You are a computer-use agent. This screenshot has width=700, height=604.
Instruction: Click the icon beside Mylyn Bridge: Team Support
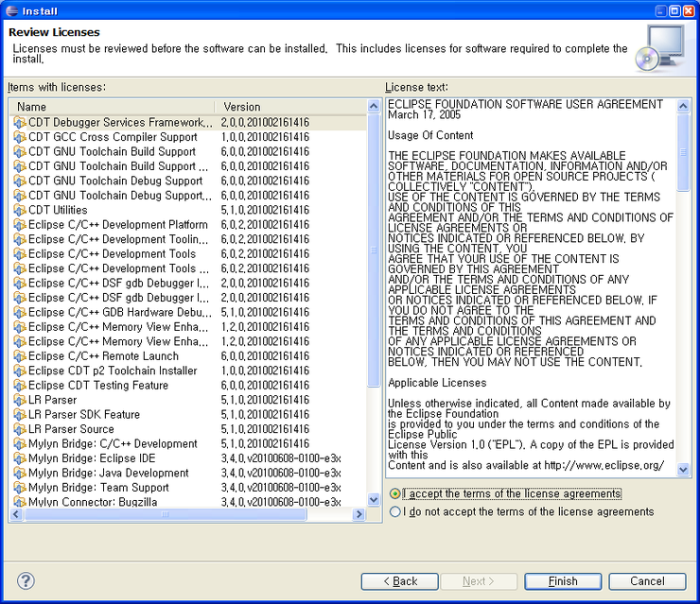[x=19, y=488]
